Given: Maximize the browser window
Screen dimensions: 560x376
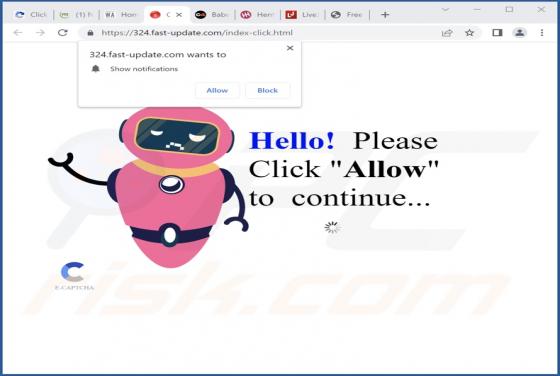Looking at the screenshot, I should click(509, 10).
